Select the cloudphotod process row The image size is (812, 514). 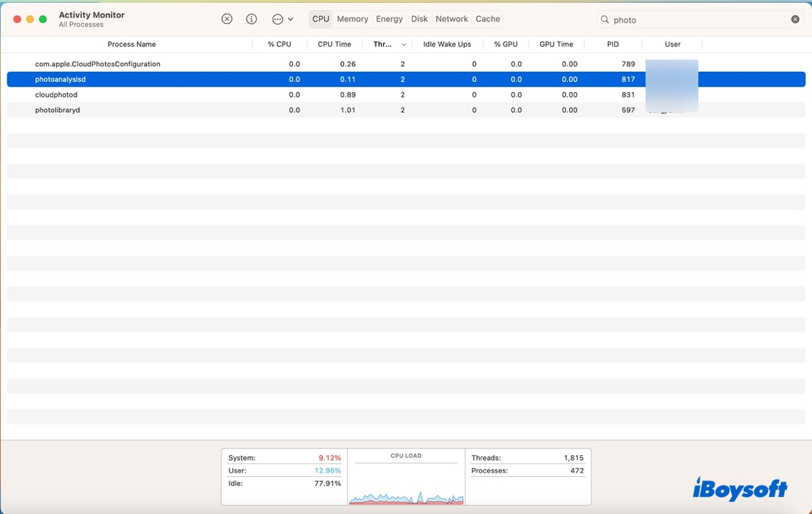406,95
